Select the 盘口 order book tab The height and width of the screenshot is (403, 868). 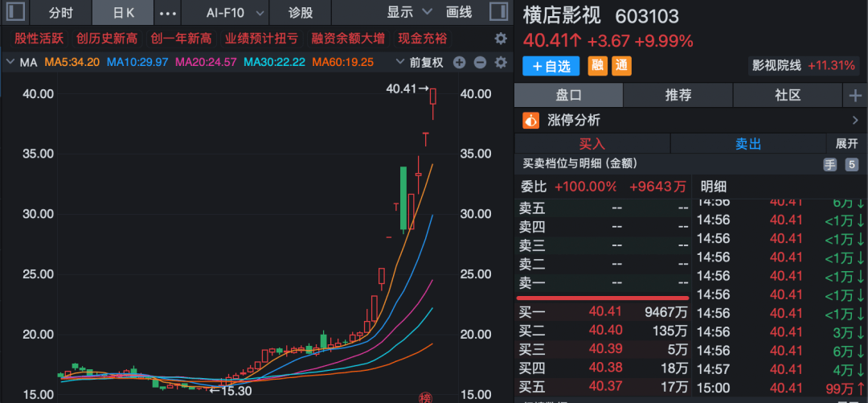click(568, 96)
